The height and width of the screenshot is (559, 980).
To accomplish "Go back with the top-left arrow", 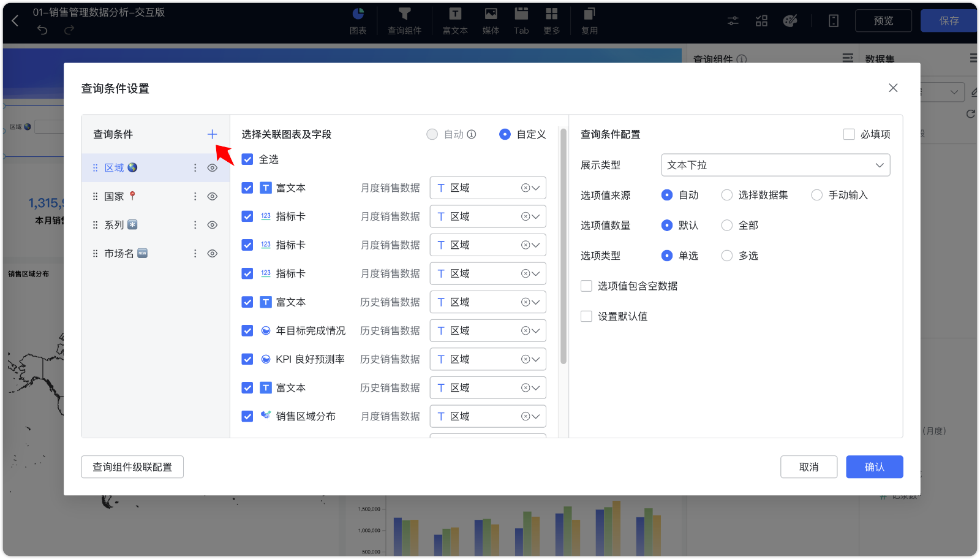I will [x=15, y=21].
